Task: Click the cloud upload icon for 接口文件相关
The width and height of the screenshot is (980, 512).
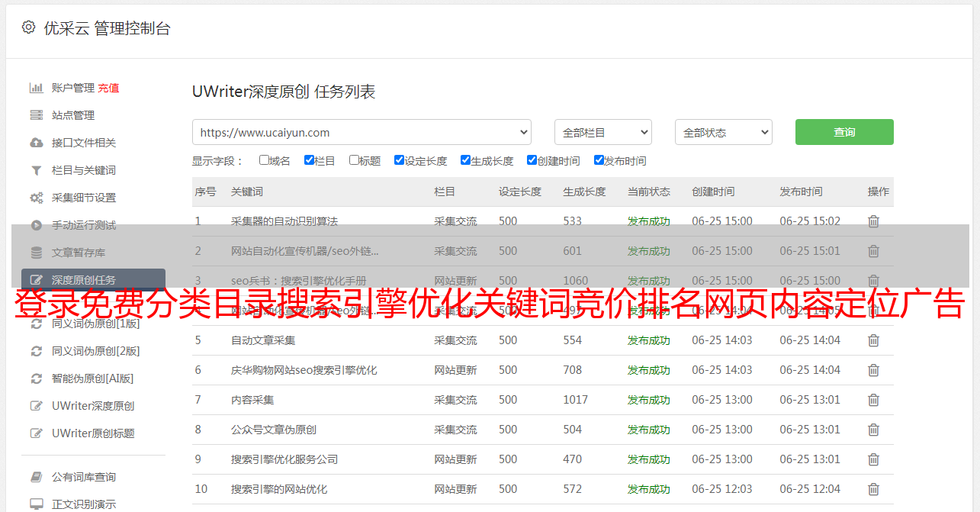Action: (36, 143)
